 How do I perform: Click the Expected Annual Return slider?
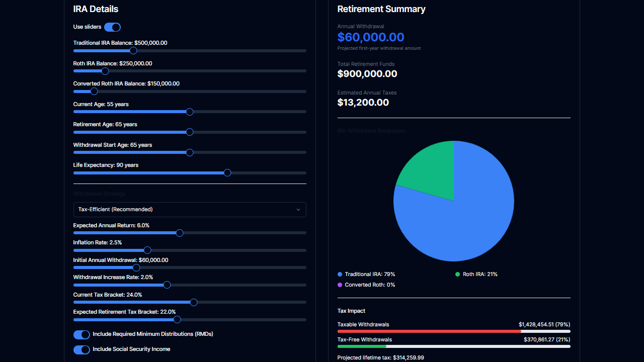click(x=180, y=233)
